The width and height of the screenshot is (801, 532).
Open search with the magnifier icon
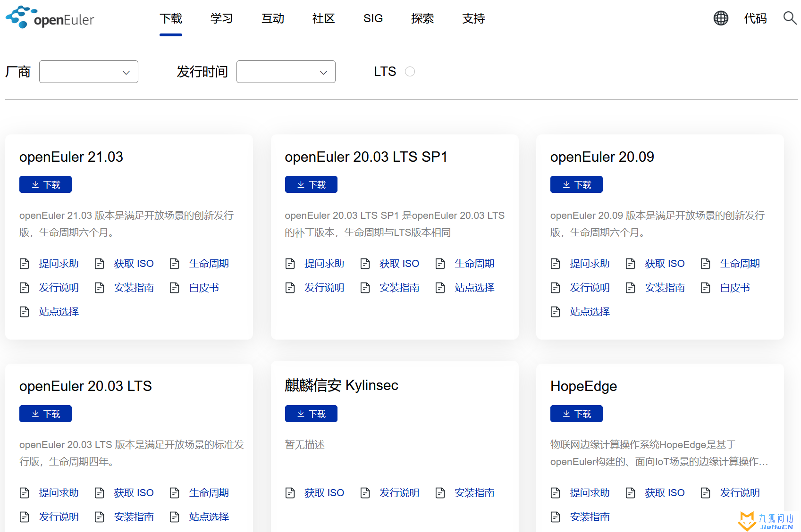point(790,18)
